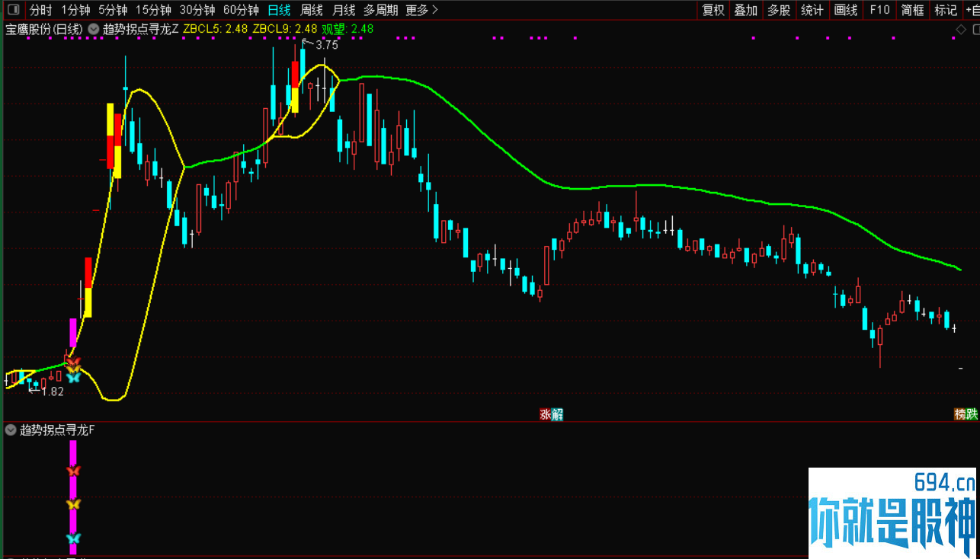This screenshot has height=559, width=980.
Task: Select the 15分钟 period
Action: tap(153, 10)
